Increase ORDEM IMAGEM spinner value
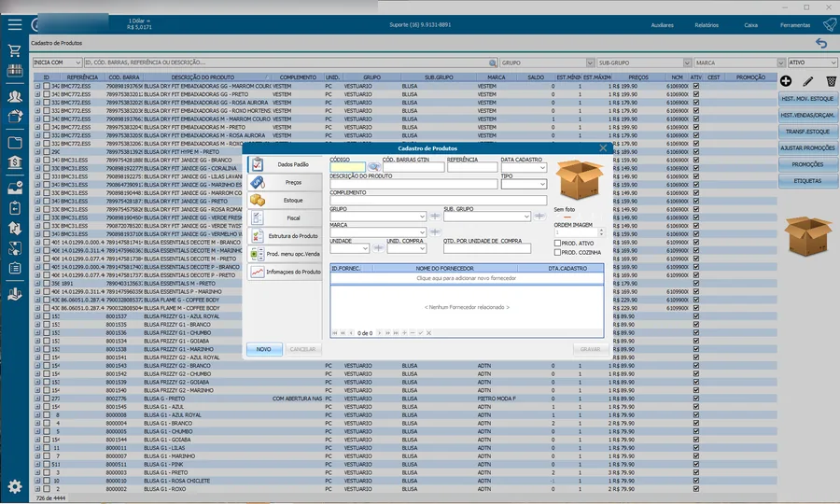Screen dimensions: 840x504 pyautogui.click(x=601, y=231)
